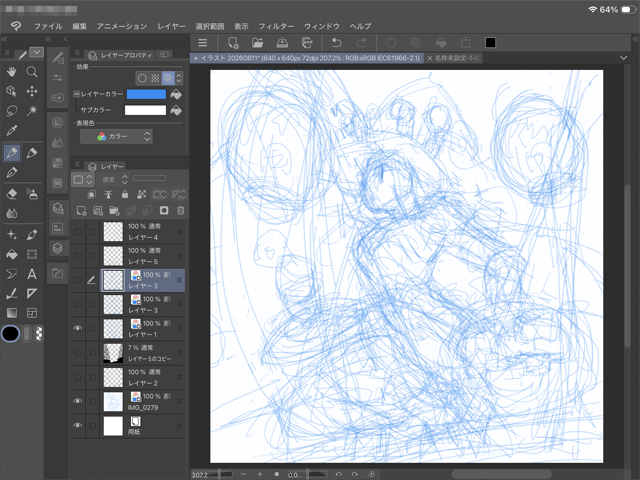
Task: Create new canvas from command bar
Action: coord(233,42)
